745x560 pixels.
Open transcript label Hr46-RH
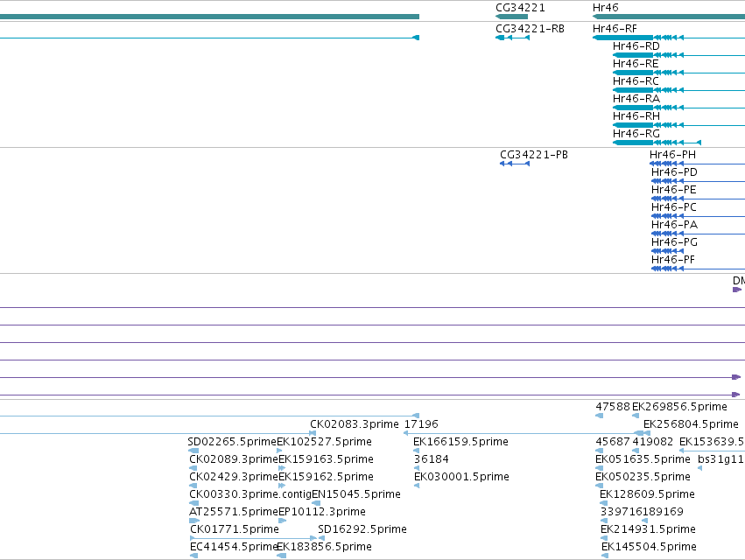tap(636, 116)
